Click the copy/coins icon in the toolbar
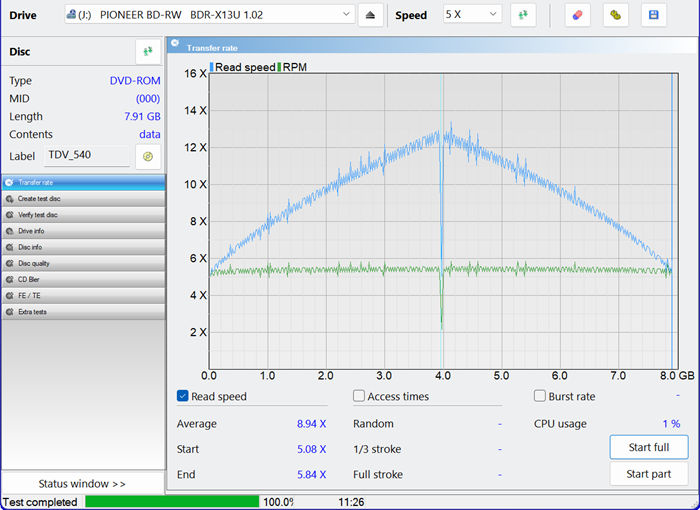Screen dimensions: 700x510 pos(615,15)
